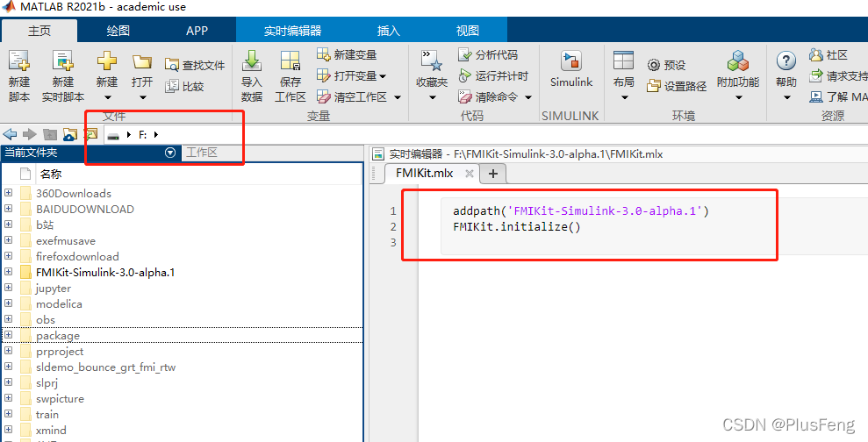868x442 pixels.
Task: Click 新建变量 new variable
Action: pos(347,54)
